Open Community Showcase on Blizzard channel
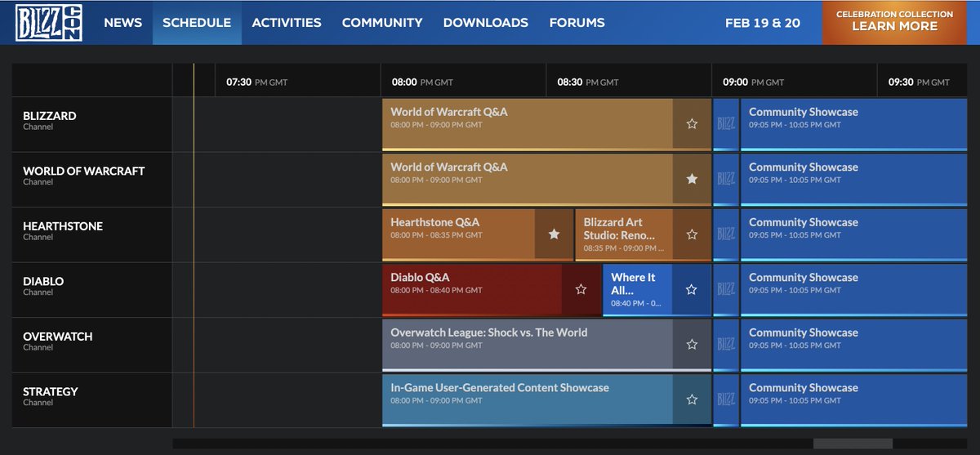 click(853, 123)
